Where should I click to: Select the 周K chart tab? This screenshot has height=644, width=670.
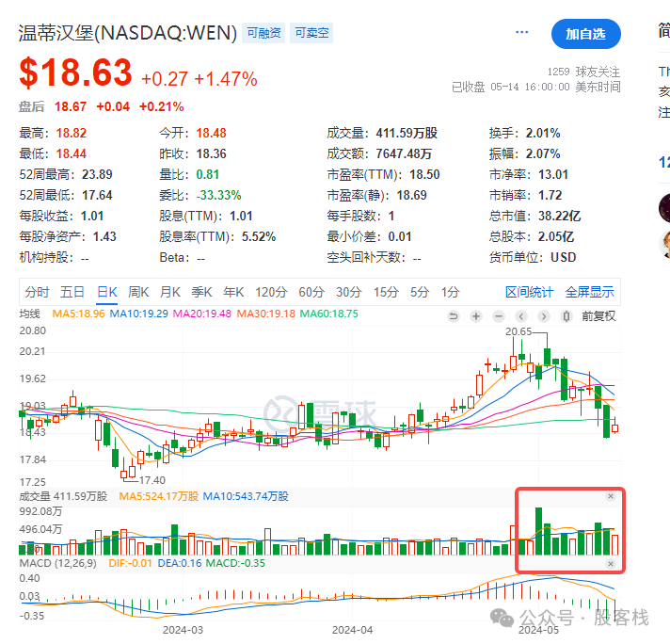138,292
